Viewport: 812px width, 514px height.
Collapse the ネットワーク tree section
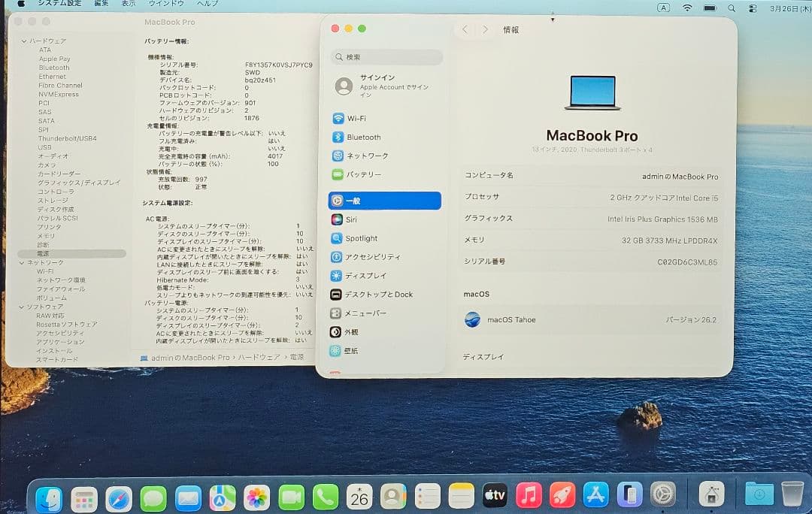[x=22, y=263]
